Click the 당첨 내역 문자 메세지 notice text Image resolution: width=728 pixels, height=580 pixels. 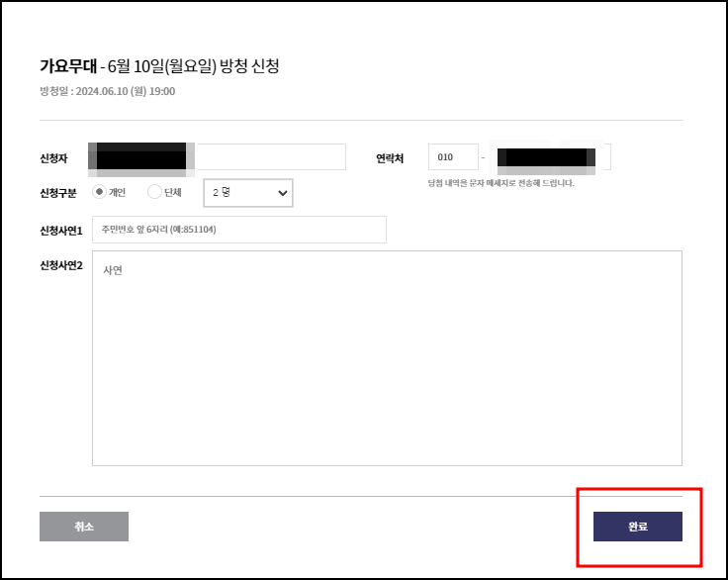pos(500,183)
